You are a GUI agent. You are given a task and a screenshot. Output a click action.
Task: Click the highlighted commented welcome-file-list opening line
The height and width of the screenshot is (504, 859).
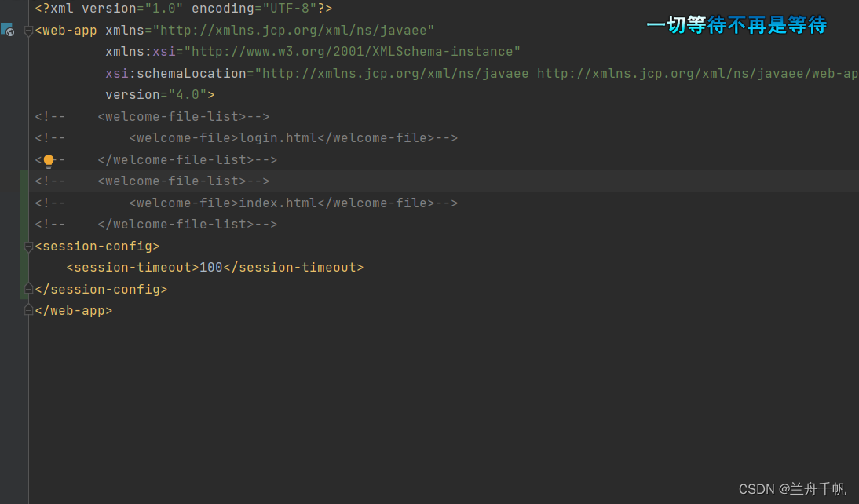coord(152,181)
